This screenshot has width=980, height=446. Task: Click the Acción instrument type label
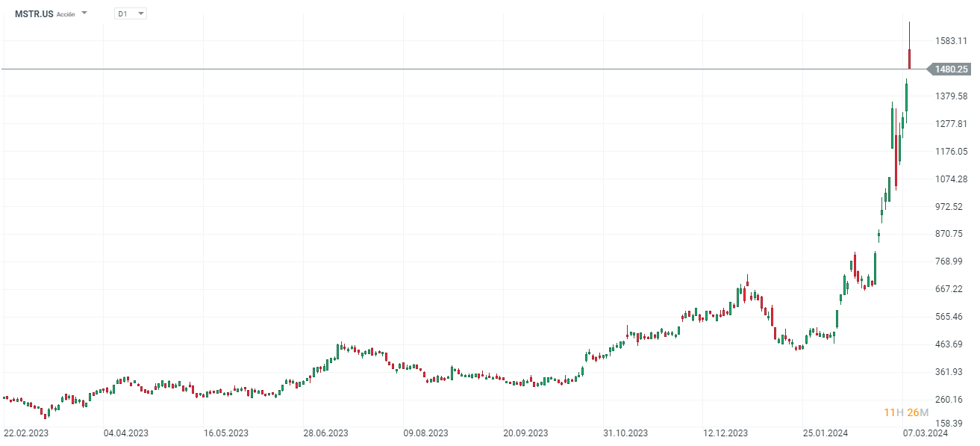point(66,14)
